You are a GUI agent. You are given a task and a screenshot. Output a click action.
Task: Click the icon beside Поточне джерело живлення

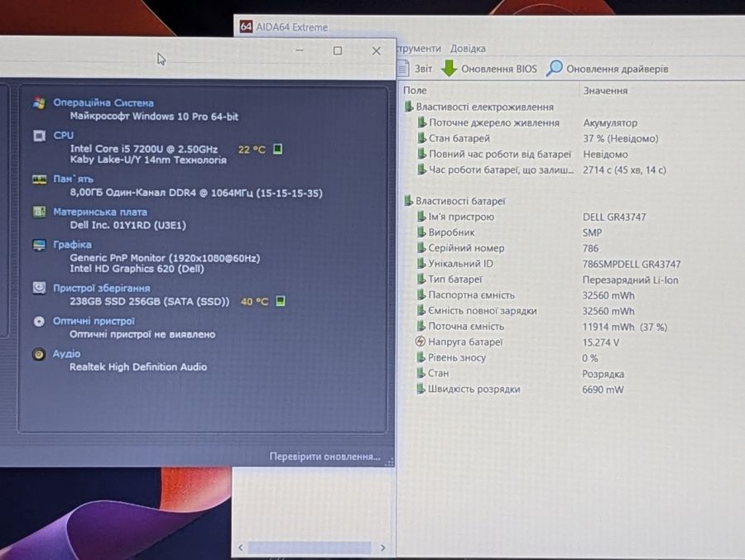(421, 122)
